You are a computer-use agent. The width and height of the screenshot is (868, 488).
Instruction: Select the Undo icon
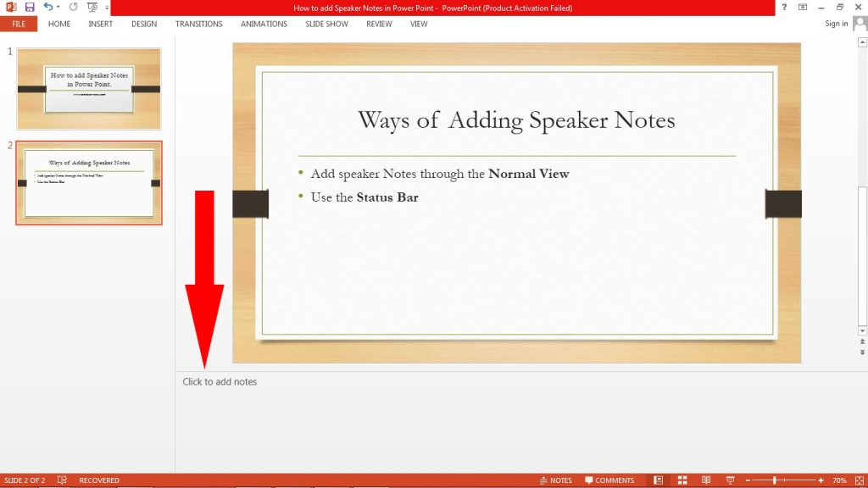[47, 7]
